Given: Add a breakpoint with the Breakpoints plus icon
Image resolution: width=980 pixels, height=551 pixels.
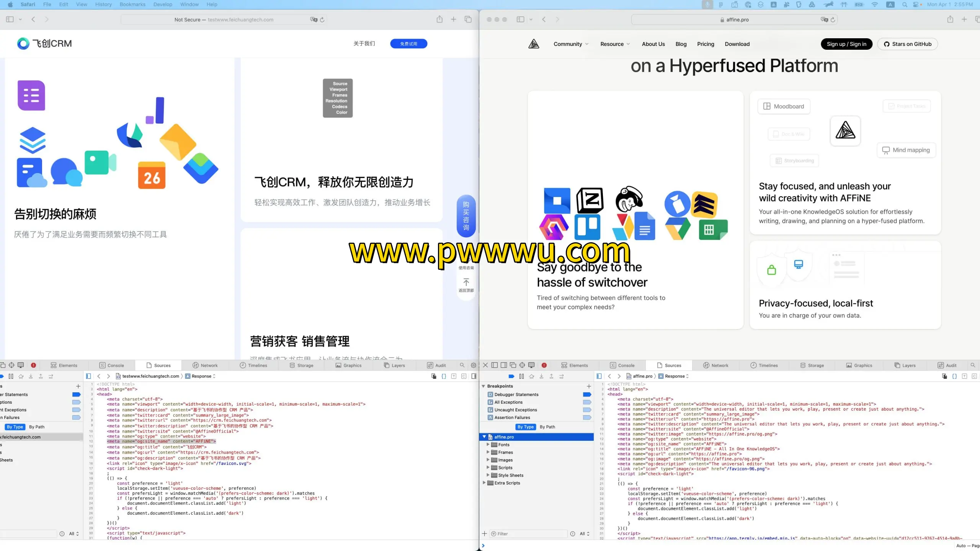Looking at the screenshot, I should (589, 386).
